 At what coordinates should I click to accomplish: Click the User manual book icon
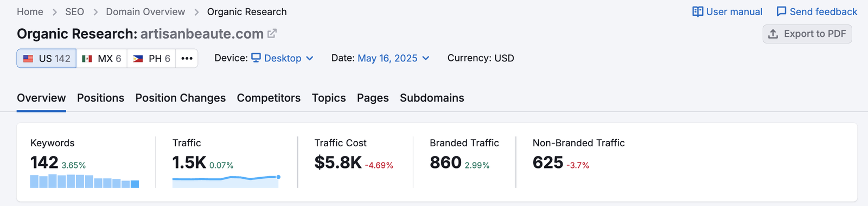coord(698,11)
